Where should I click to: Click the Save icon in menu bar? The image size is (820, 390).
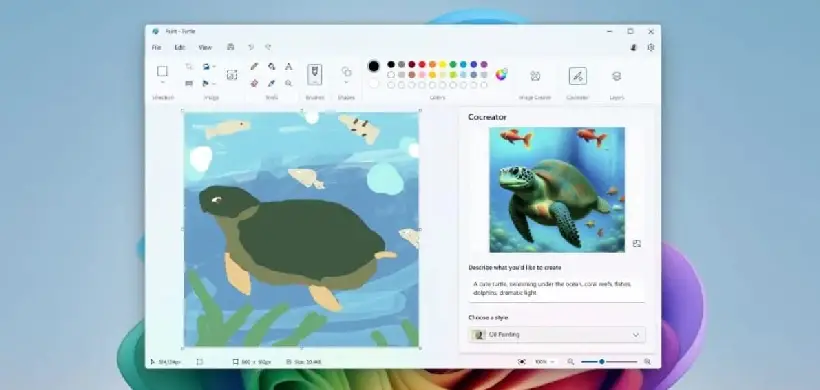tap(231, 47)
